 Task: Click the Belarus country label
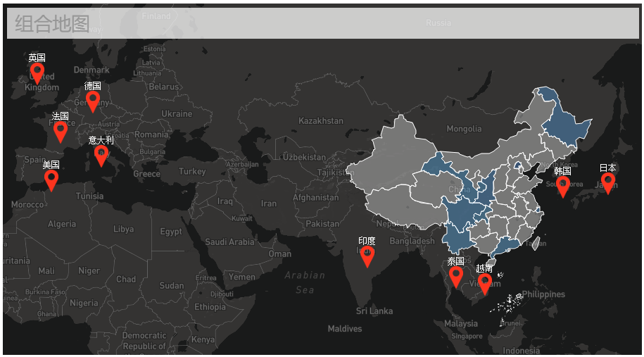(x=164, y=87)
